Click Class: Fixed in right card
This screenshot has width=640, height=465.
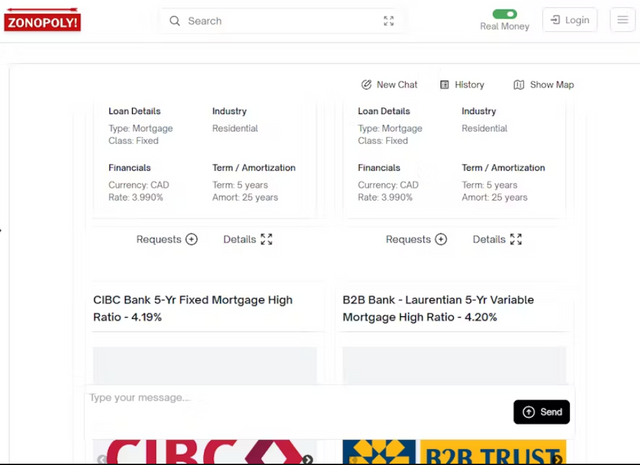383,141
